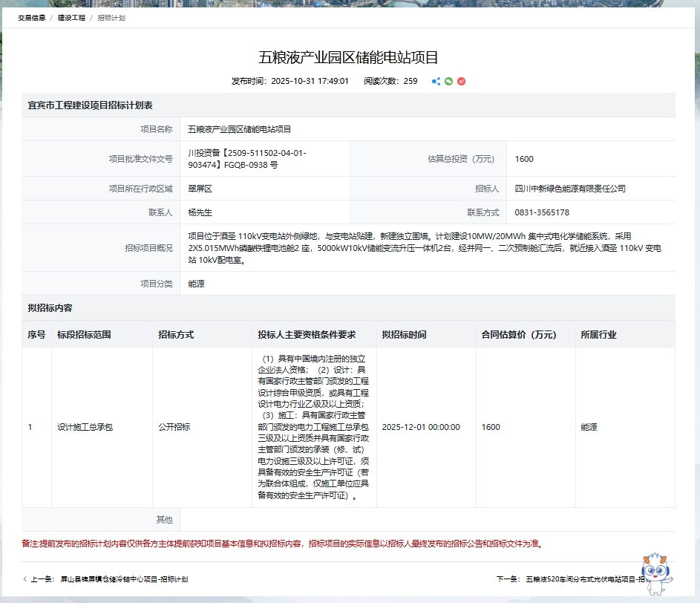Select 招标计划 in the breadcrumb

click(x=111, y=18)
